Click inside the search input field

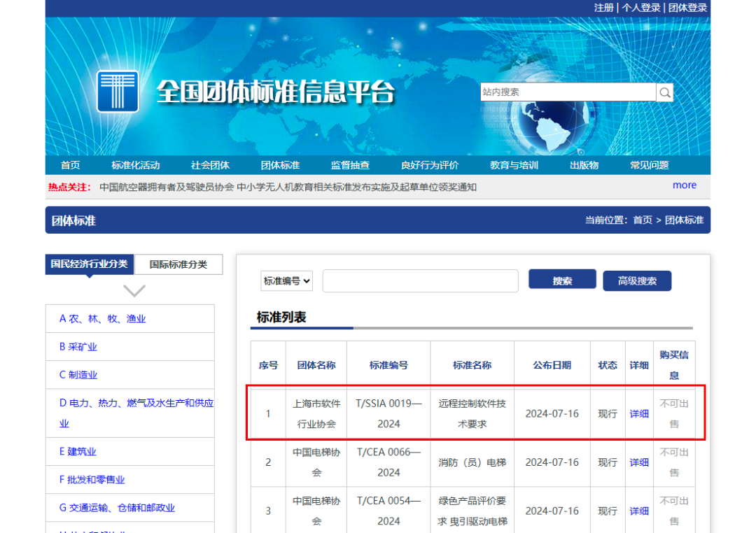click(x=420, y=280)
